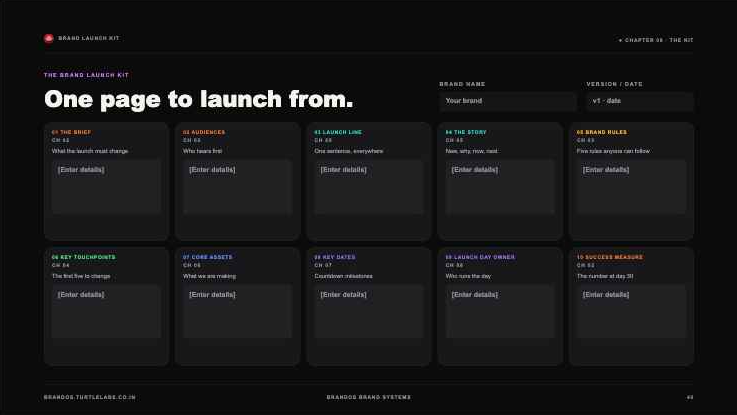Click the details field under Launch Line

point(369,187)
